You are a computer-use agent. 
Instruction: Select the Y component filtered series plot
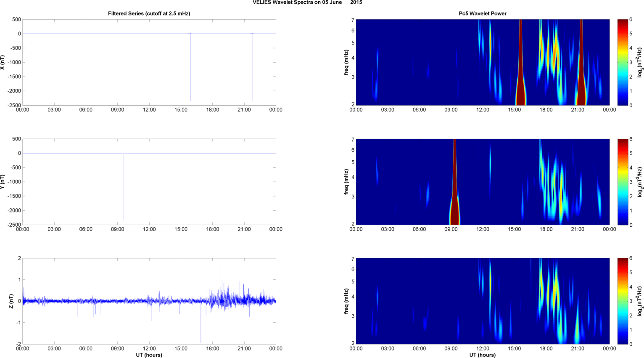(x=149, y=182)
